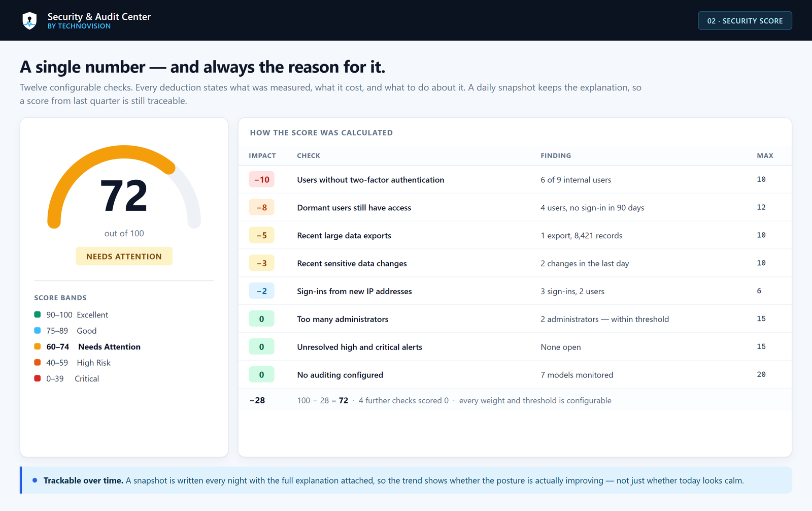This screenshot has height=511, width=812.
Task: Click '7 models monitored' finding
Action: click(x=577, y=375)
